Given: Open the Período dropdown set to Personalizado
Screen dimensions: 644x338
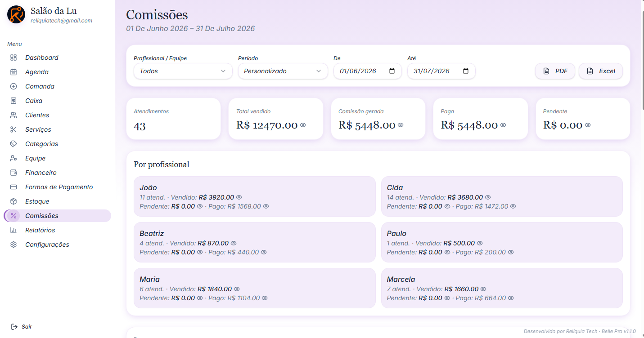Looking at the screenshot, I should pyautogui.click(x=283, y=71).
